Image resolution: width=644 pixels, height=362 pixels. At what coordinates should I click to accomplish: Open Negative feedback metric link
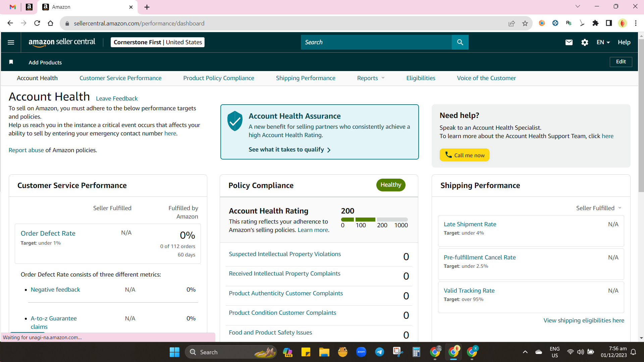tap(55, 290)
